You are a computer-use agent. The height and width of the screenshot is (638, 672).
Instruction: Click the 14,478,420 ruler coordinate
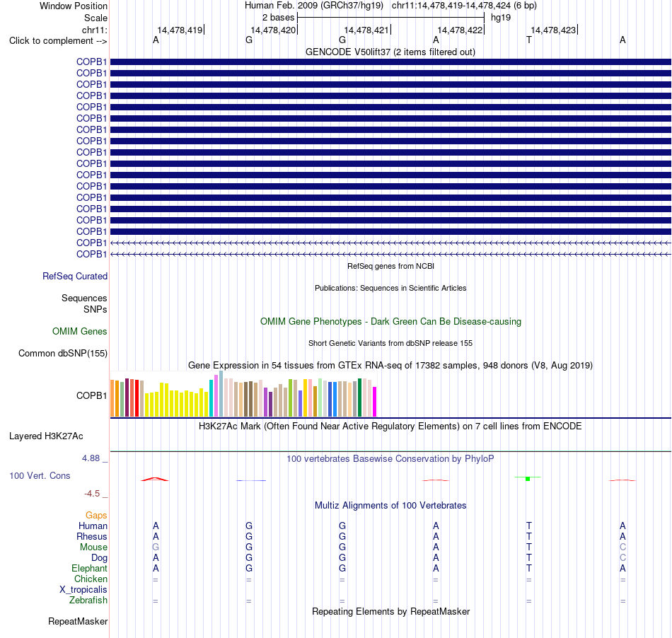tap(274, 30)
